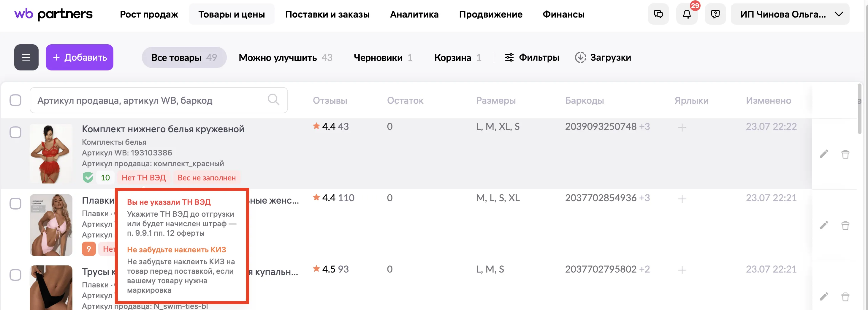The width and height of the screenshot is (868, 310).
Task: Open the Фильтры filters panel
Action: coord(532,57)
